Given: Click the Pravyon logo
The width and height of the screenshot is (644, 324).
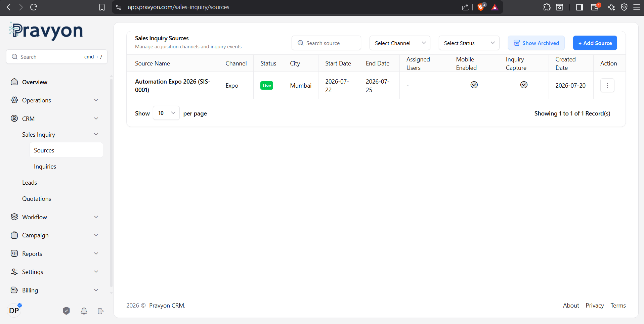Looking at the screenshot, I should click(46, 31).
